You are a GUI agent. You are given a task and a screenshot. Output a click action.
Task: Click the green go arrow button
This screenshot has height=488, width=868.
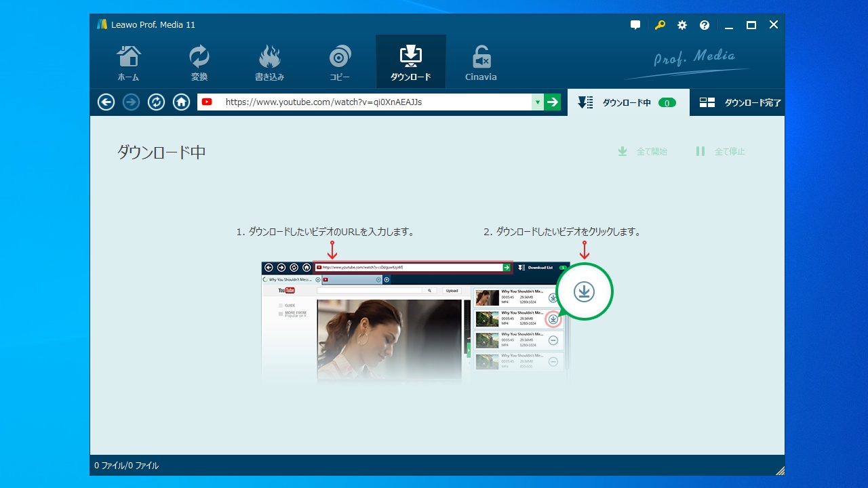(553, 102)
